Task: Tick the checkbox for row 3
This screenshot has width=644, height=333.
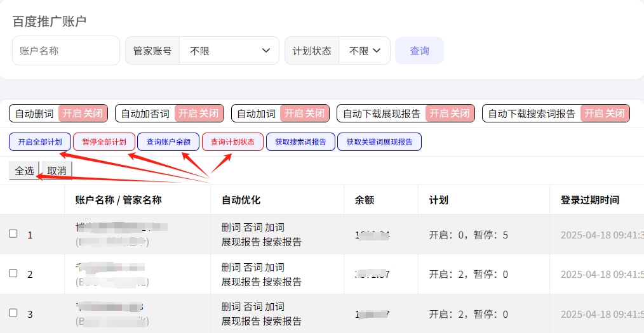Action: [13, 313]
